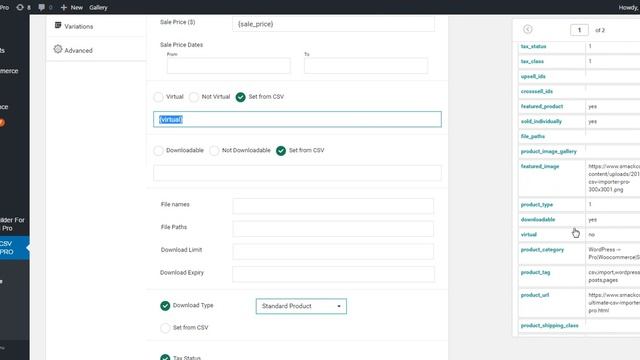This screenshot has width=640, height=360.
Task: Open Gallery in the admin bar
Action: [x=98, y=7]
